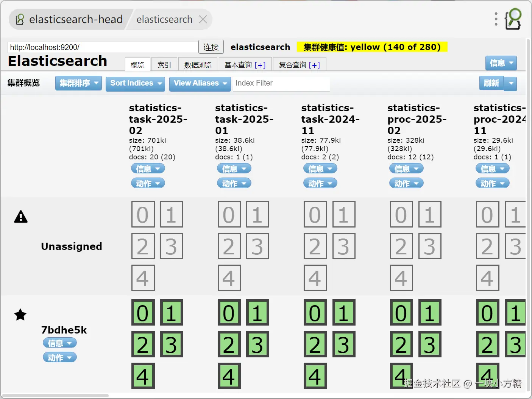Click the Elasticsearch heading

(x=58, y=61)
